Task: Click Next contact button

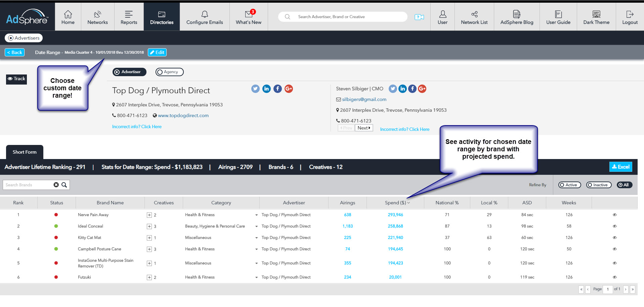Action: coord(364,128)
